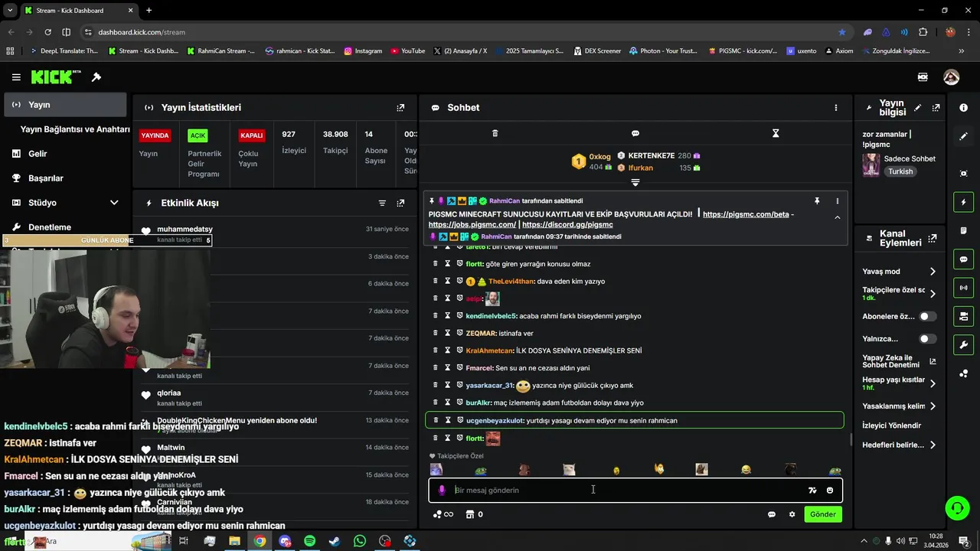Insert the white cat emote from emote row
The height and width of the screenshot is (551, 980).
(x=569, y=470)
